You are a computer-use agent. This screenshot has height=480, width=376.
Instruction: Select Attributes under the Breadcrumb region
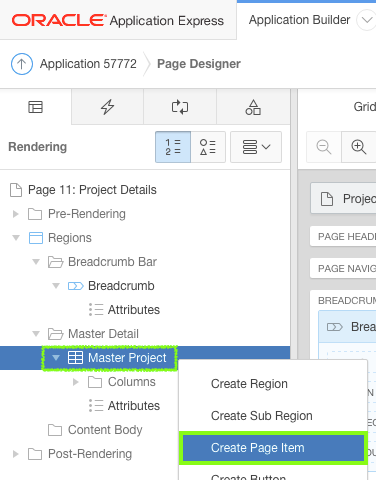click(x=134, y=310)
